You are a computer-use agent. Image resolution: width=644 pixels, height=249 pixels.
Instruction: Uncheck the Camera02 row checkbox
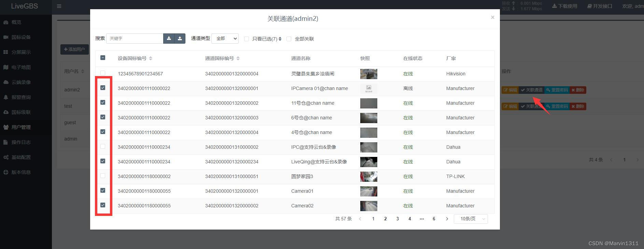click(x=103, y=205)
